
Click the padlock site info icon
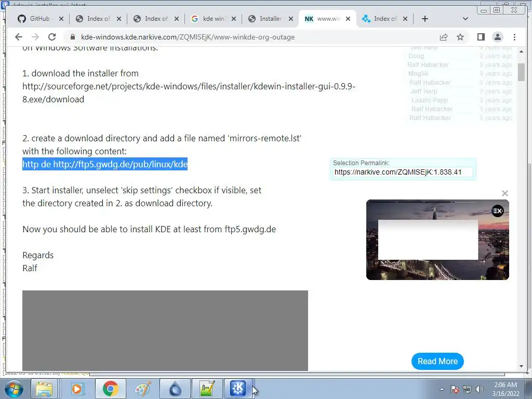pyautogui.click(x=73, y=37)
